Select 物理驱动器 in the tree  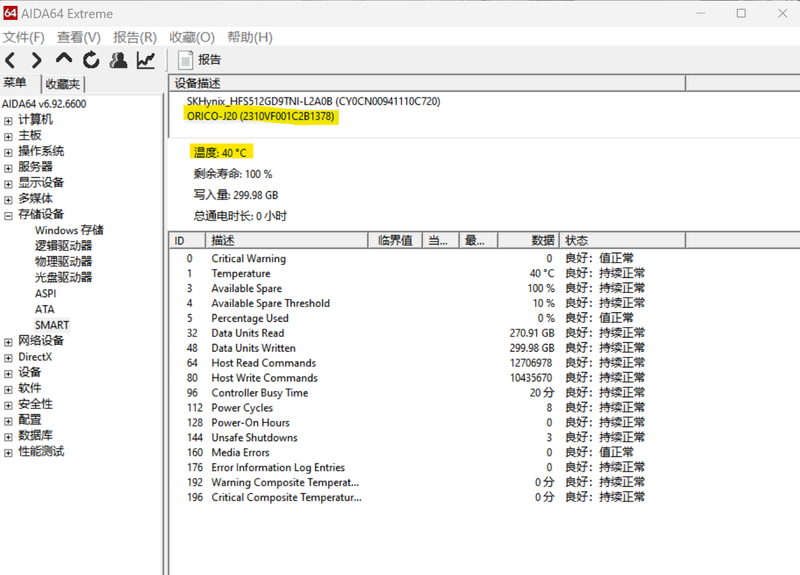coord(63,262)
